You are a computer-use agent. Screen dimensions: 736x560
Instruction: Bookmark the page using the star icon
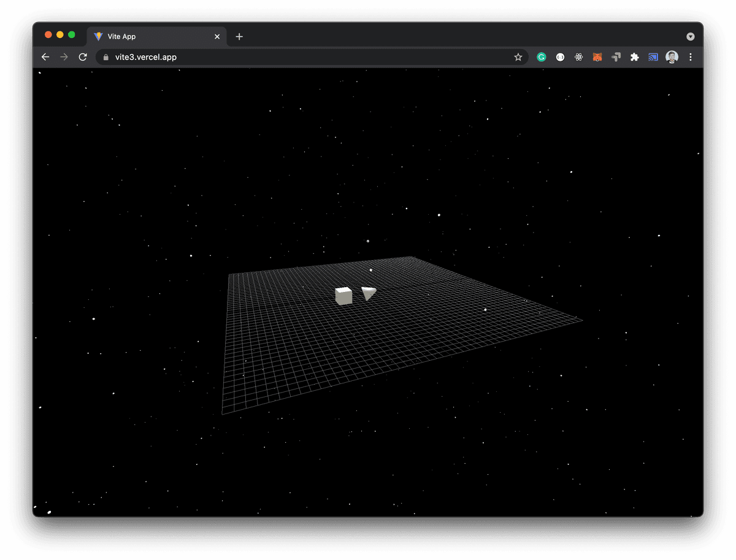[518, 56]
